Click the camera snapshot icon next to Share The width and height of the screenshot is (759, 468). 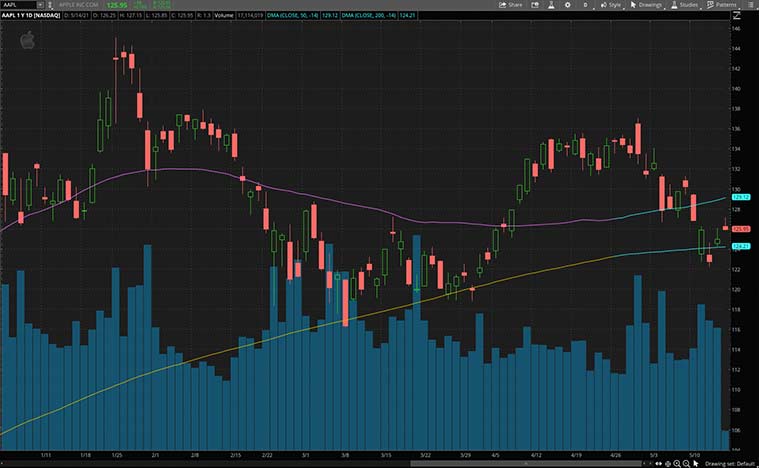point(533,5)
